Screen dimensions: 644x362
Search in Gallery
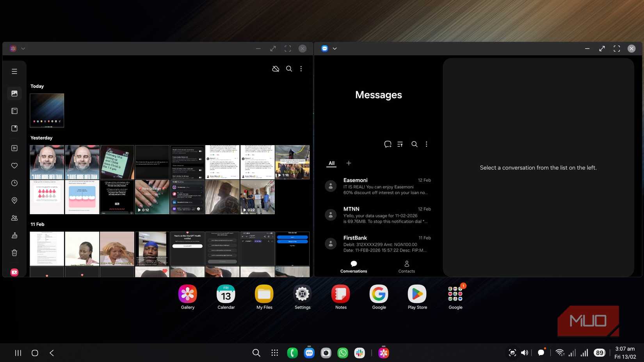pos(289,69)
